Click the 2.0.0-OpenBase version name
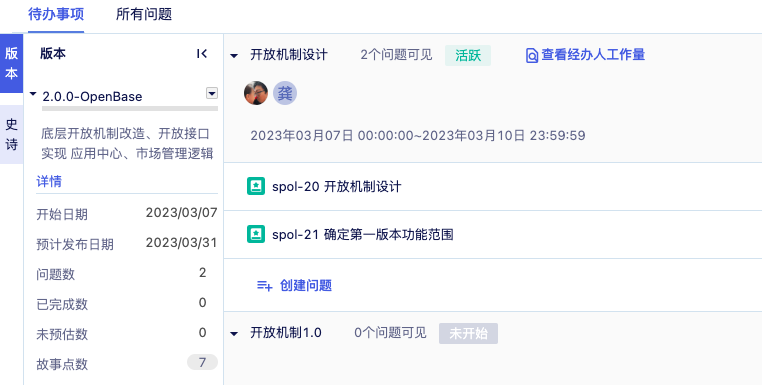762x385 pixels. coord(92,96)
